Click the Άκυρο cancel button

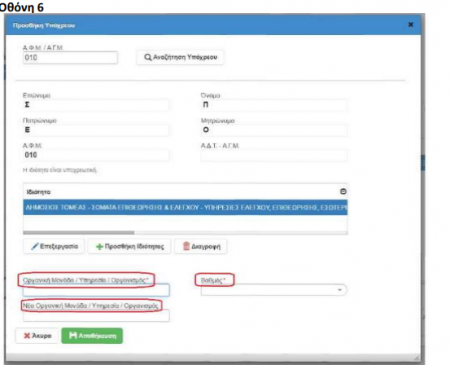click(x=37, y=336)
